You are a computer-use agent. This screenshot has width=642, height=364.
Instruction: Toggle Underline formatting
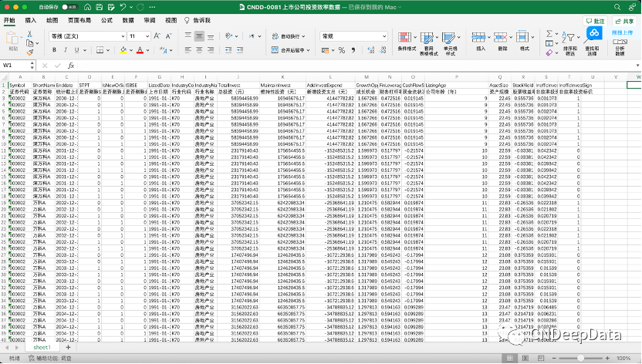pos(77,50)
